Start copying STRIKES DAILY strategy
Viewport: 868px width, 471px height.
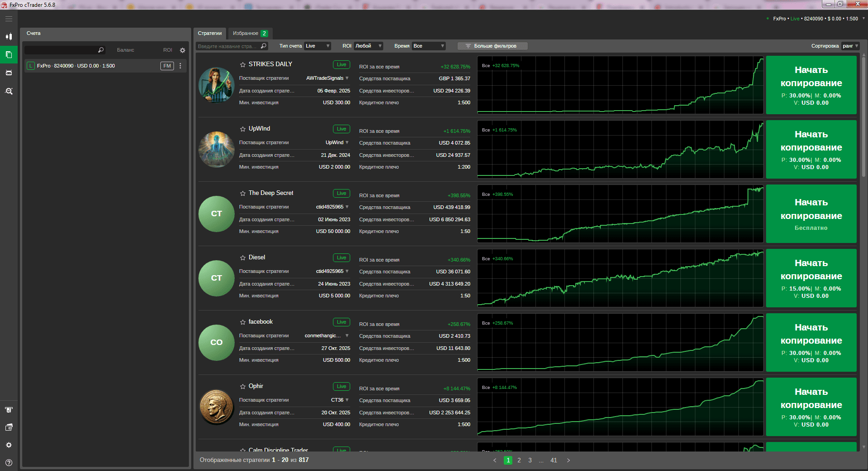pyautogui.click(x=811, y=85)
